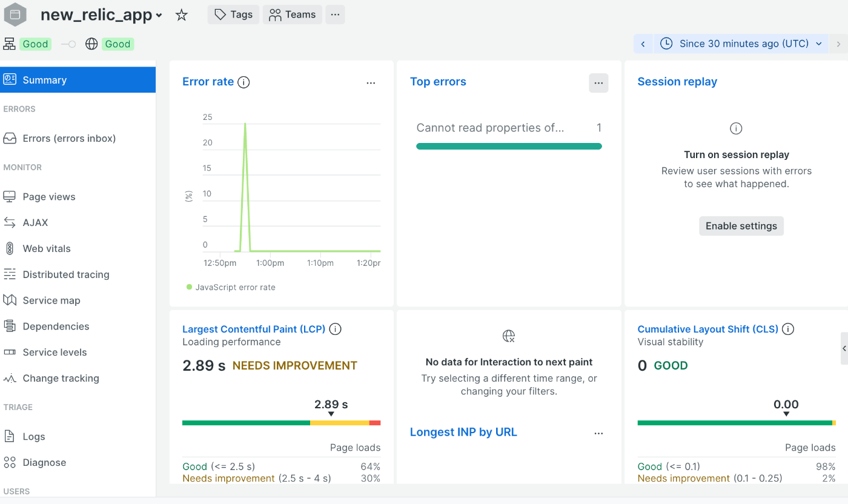The image size is (848, 504).
Task: Show Error rate info tooltip icon
Action: pos(243,82)
